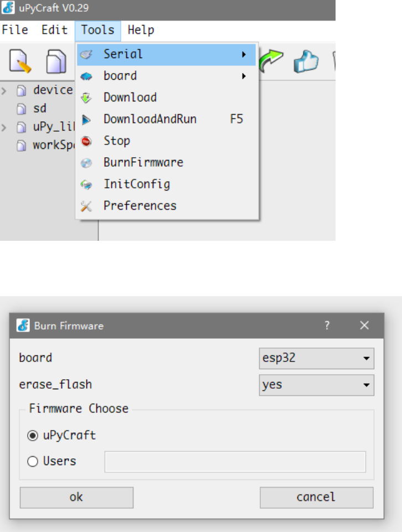
Task: Close the Burn Firmware dialog
Action: (364, 326)
